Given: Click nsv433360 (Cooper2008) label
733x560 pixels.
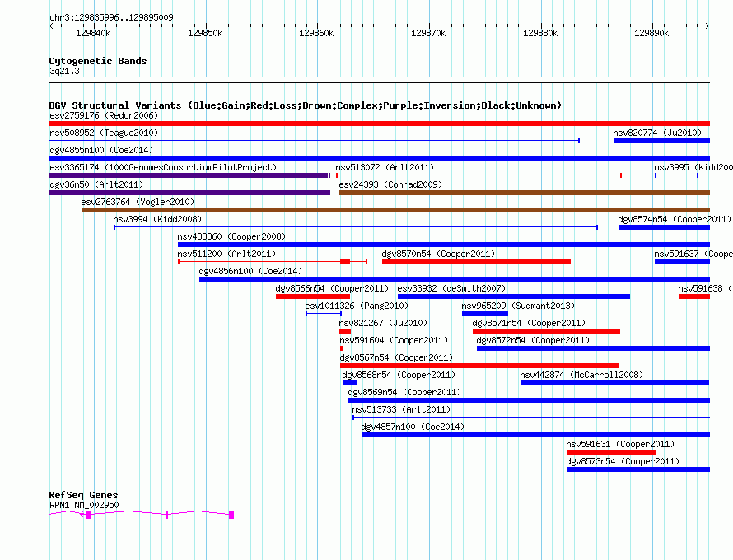Looking at the screenshot, I should [x=231, y=236].
